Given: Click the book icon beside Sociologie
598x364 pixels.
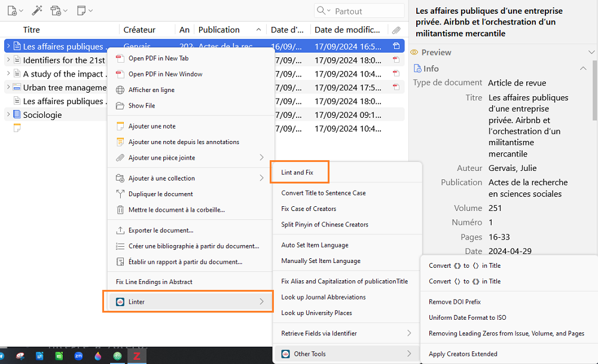Looking at the screenshot, I should click(x=17, y=114).
